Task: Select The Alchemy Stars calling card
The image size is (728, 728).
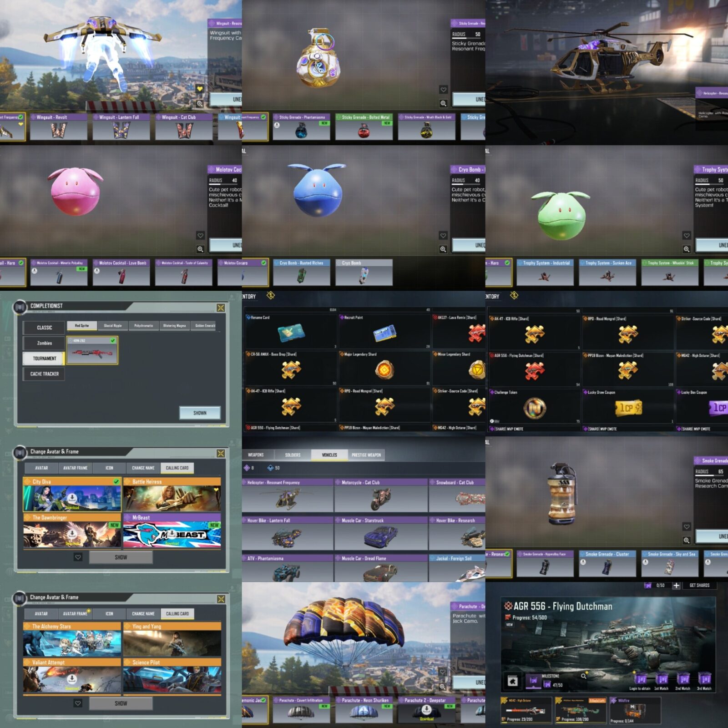Action: click(72, 640)
